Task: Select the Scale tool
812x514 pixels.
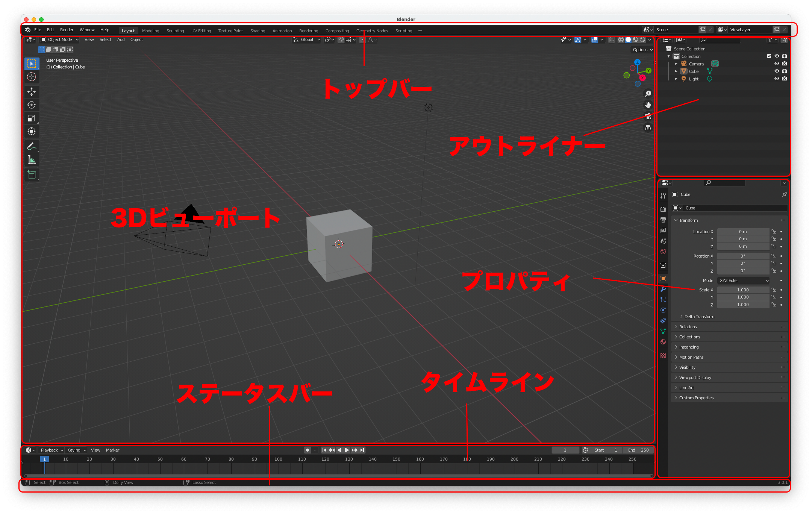Action: coord(32,118)
